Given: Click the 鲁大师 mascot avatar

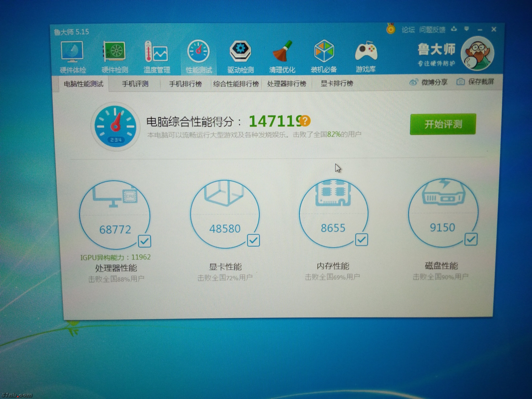Looking at the screenshot, I should [477, 53].
